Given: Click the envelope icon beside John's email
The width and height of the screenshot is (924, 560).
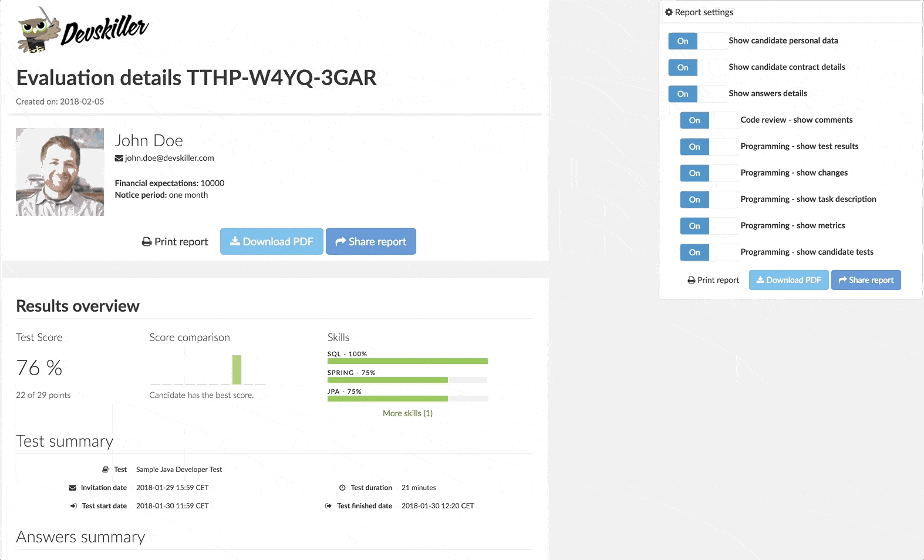Looking at the screenshot, I should pyautogui.click(x=119, y=158).
